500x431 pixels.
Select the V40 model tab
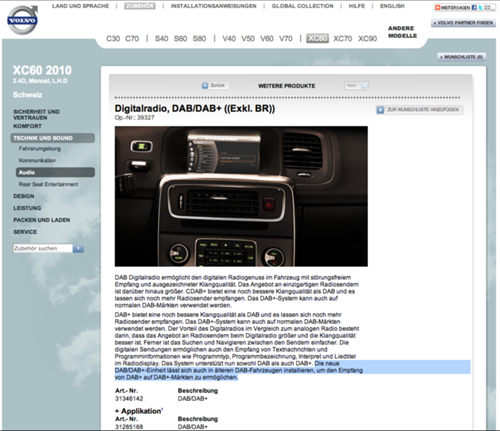coord(229,39)
